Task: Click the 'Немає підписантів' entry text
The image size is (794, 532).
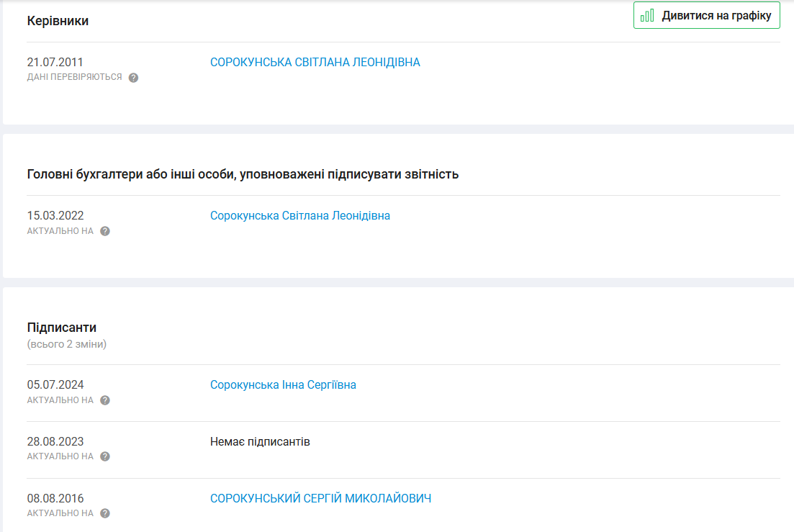Action: coord(260,441)
